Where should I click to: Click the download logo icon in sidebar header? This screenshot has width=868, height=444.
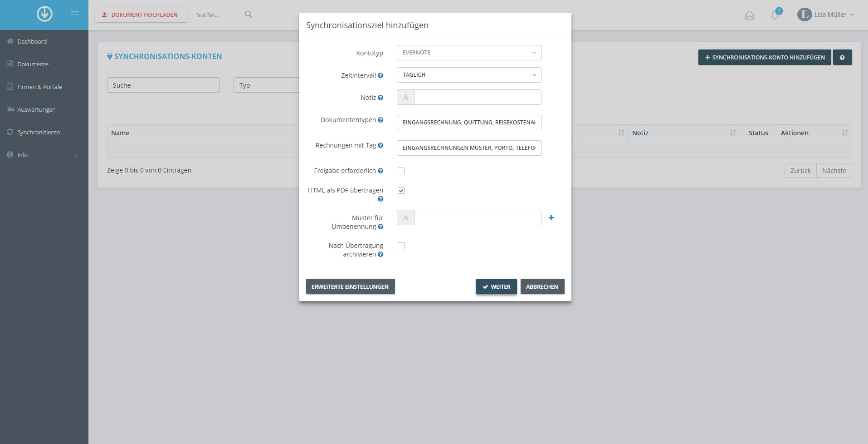(x=44, y=14)
